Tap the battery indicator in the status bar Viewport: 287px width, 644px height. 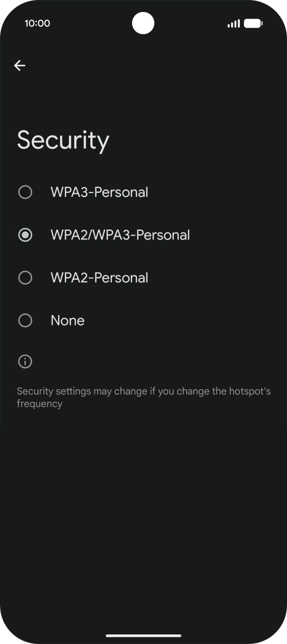point(252,23)
